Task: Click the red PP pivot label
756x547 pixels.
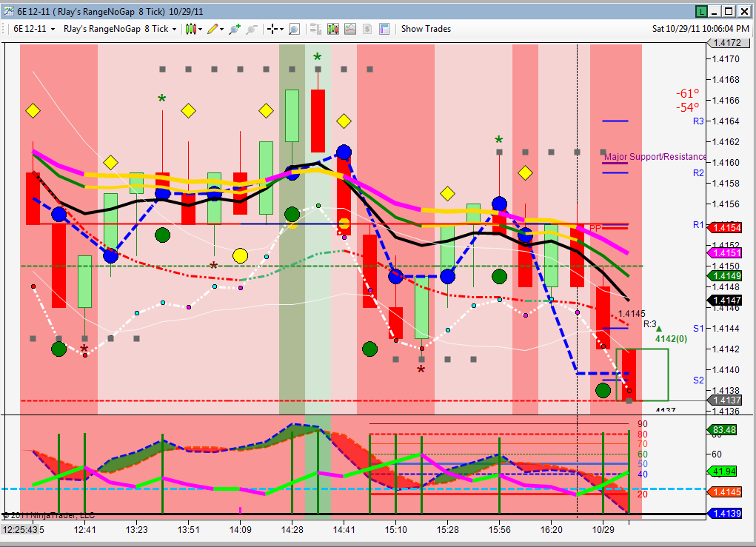Action: pos(595,228)
